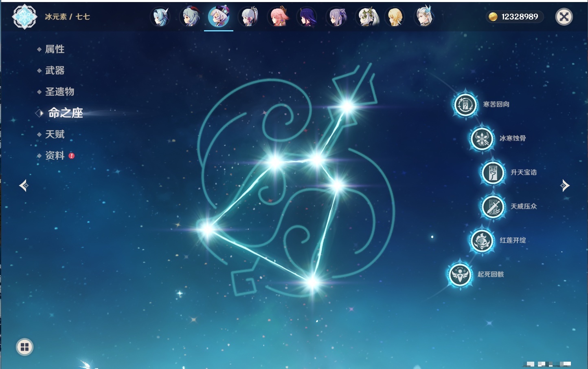Pick the Raiden Shogun avatar
Screen dimensions: 588x369
[x=307, y=17]
